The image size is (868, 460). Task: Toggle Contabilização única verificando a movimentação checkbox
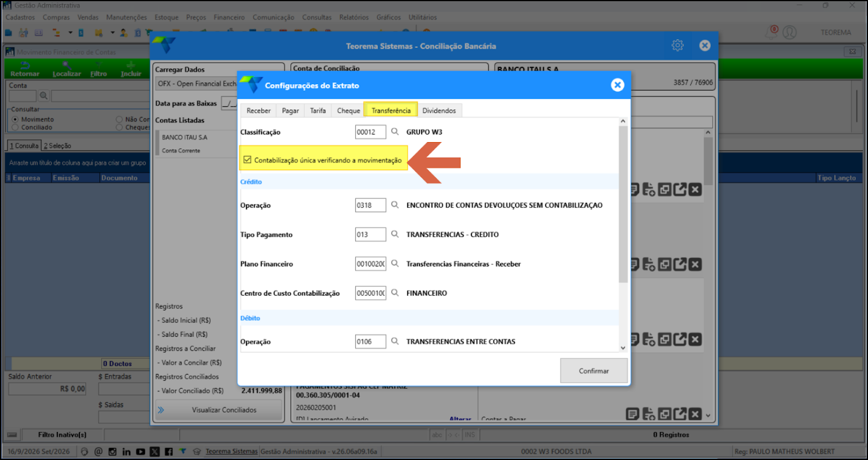(x=247, y=160)
